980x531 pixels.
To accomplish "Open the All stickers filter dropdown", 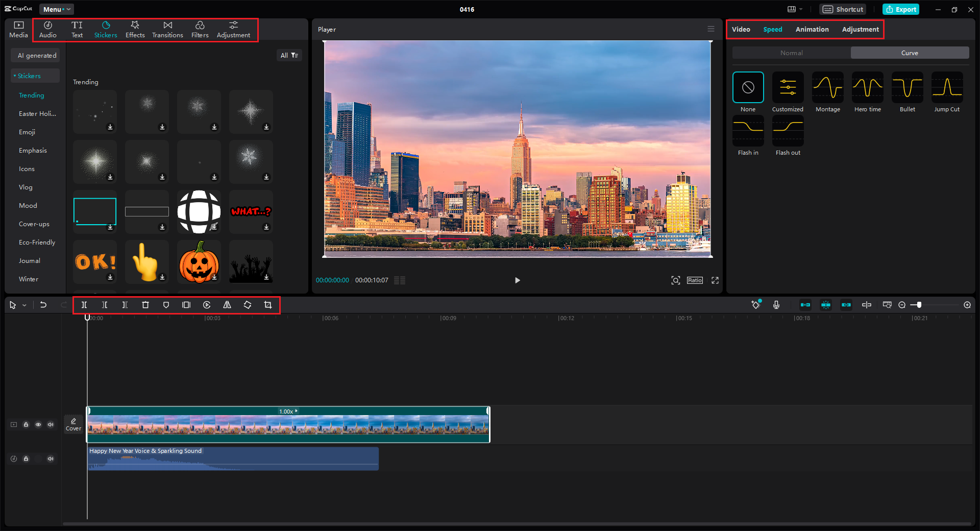I will coord(289,55).
